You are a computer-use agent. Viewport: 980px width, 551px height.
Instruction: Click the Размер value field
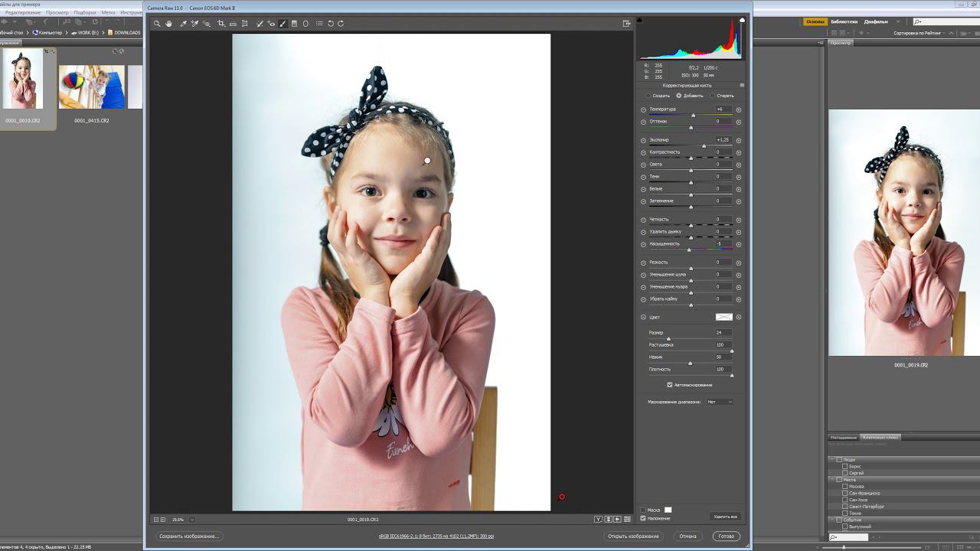point(723,333)
